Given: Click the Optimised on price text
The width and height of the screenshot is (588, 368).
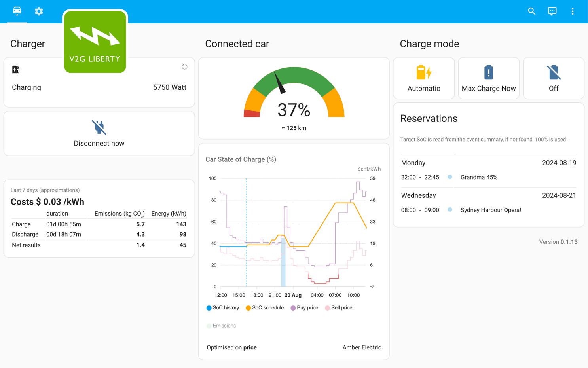Looking at the screenshot, I should (x=231, y=347).
